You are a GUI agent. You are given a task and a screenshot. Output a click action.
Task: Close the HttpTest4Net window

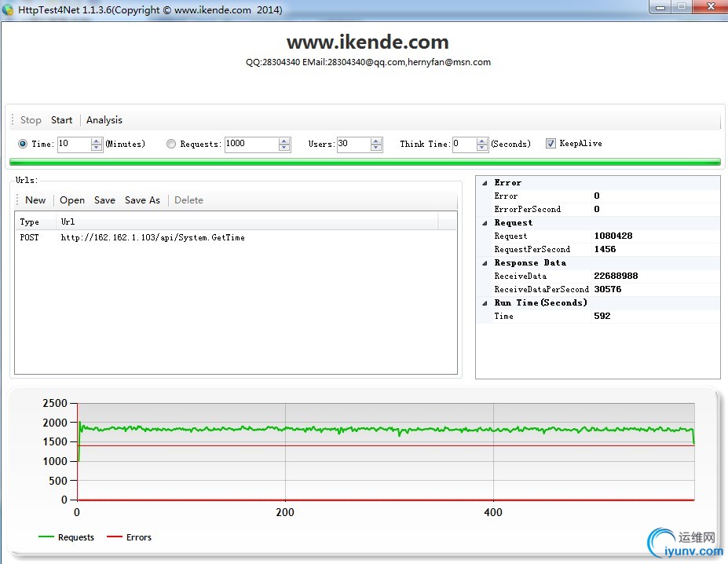[x=711, y=7]
